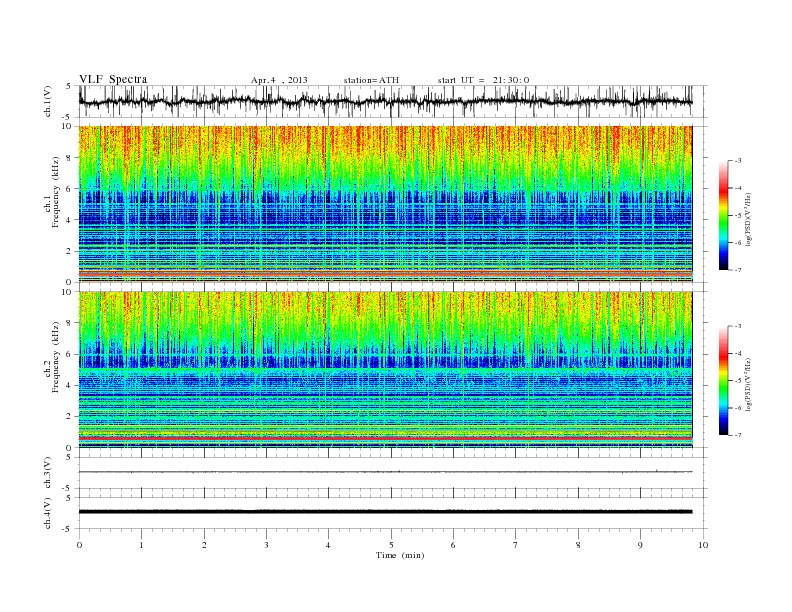Select the date text "Apr.4 , 2013"
Image resolution: width=792 pixels, height=612 pixels.
[x=279, y=80]
